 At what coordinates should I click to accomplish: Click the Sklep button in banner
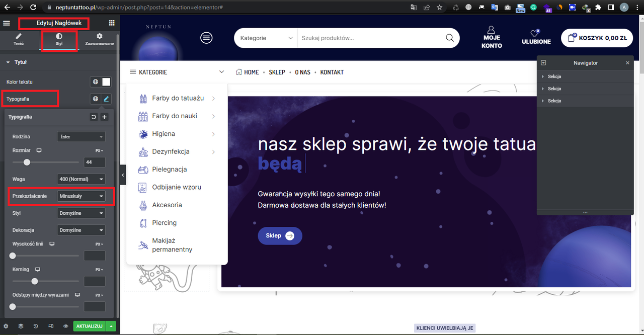[x=280, y=235]
